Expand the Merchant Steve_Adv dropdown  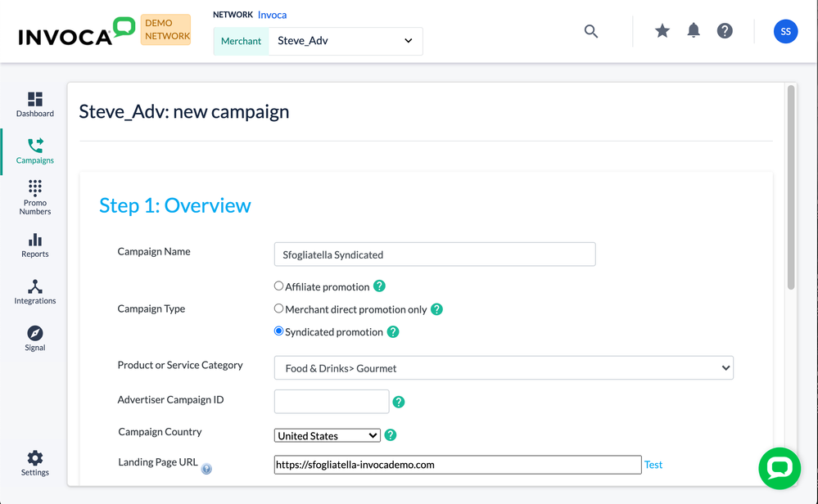(345, 41)
